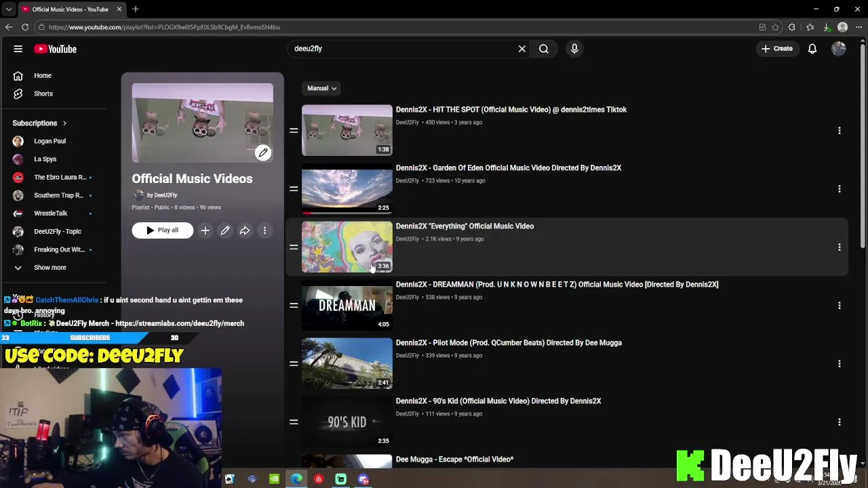868x488 pixels.
Task: Grab reorder handle for HIT THE SPOT
Action: pos(294,130)
